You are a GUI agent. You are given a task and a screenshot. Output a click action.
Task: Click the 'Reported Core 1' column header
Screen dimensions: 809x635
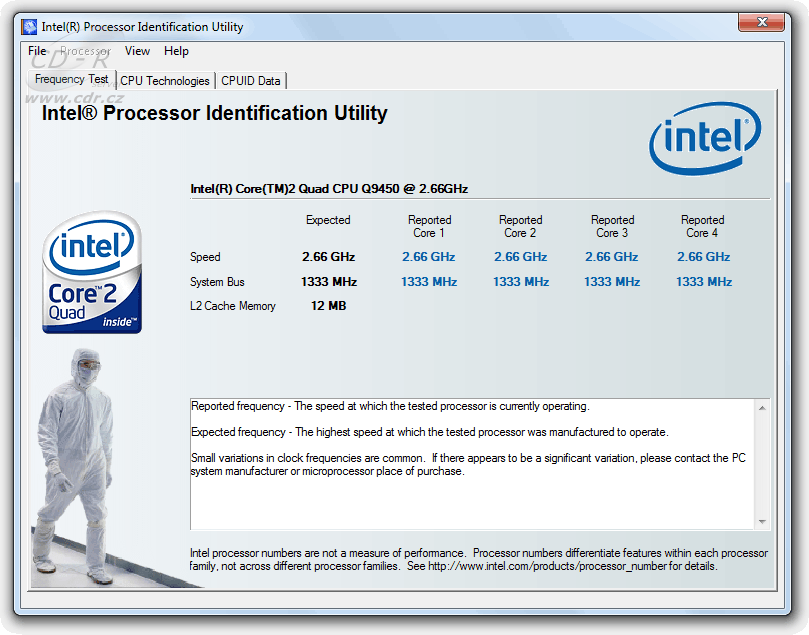click(x=429, y=226)
